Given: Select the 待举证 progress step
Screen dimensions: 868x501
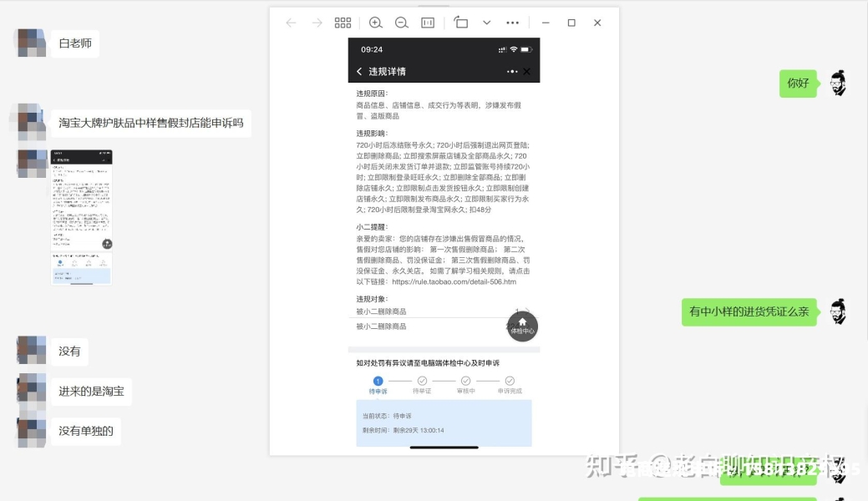Looking at the screenshot, I should point(422,385).
